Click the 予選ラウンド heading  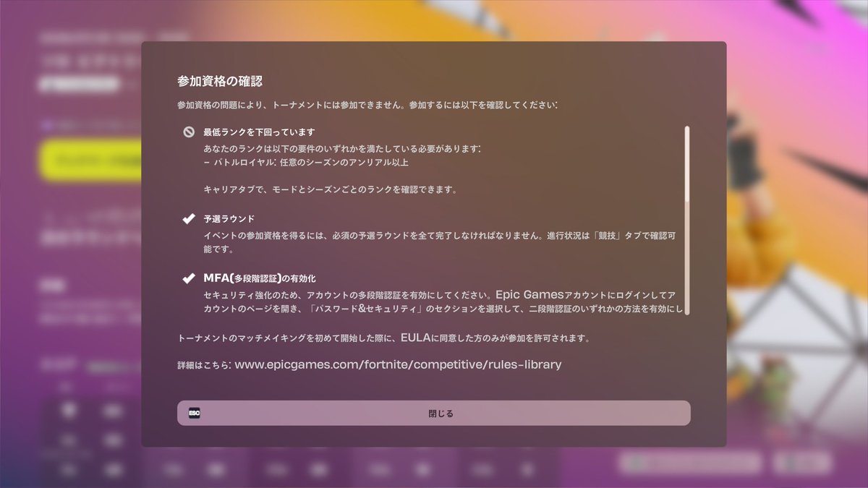tap(229, 218)
